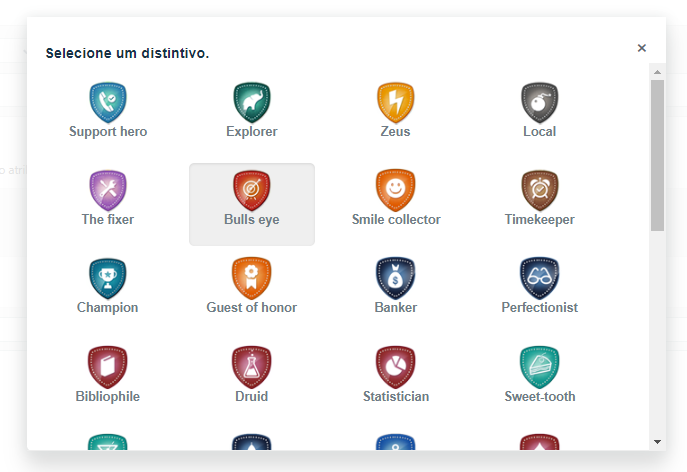
Task: Choose The fixer wrench badge icon
Action: [x=108, y=190]
